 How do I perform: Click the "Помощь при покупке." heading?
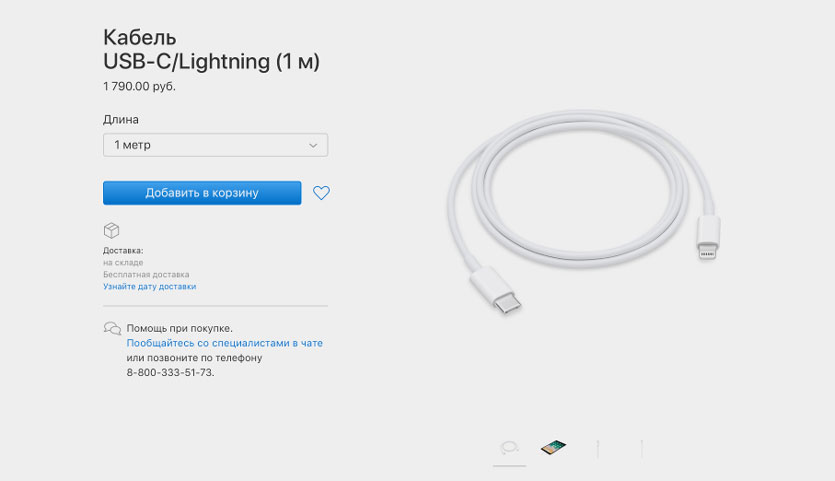[x=179, y=328]
